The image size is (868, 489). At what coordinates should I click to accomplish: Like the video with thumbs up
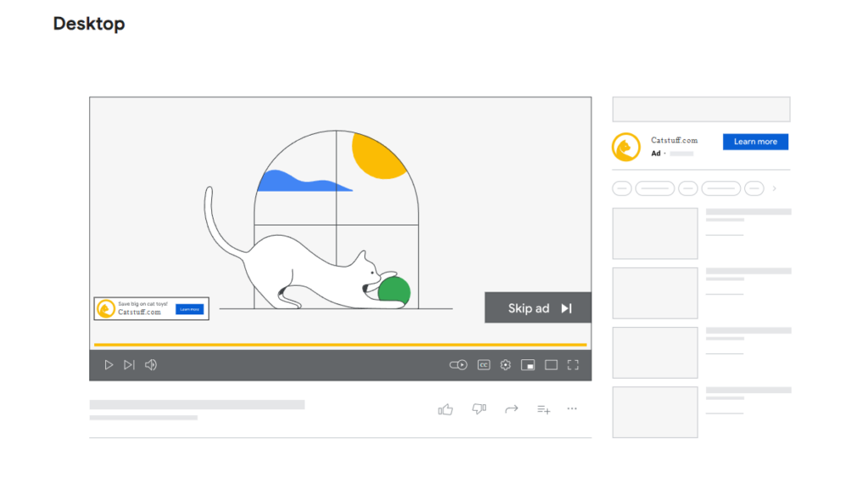pyautogui.click(x=445, y=409)
